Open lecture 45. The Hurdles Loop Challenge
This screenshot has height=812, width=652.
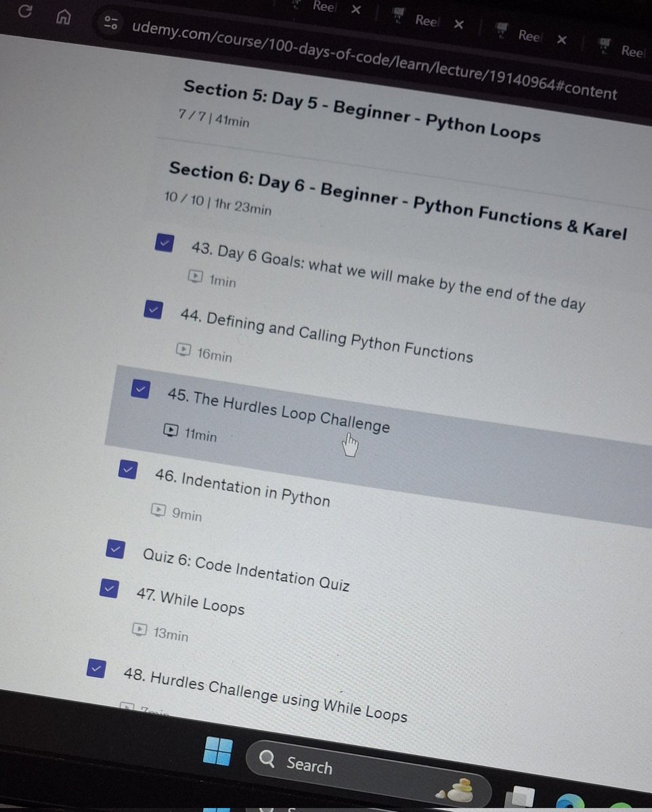click(x=278, y=411)
